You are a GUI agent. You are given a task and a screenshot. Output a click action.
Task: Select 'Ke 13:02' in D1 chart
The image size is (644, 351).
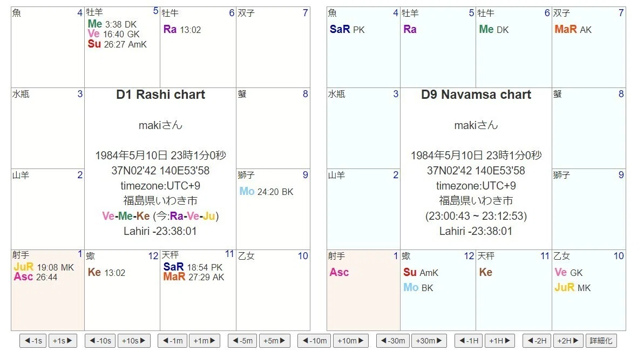click(x=106, y=273)
